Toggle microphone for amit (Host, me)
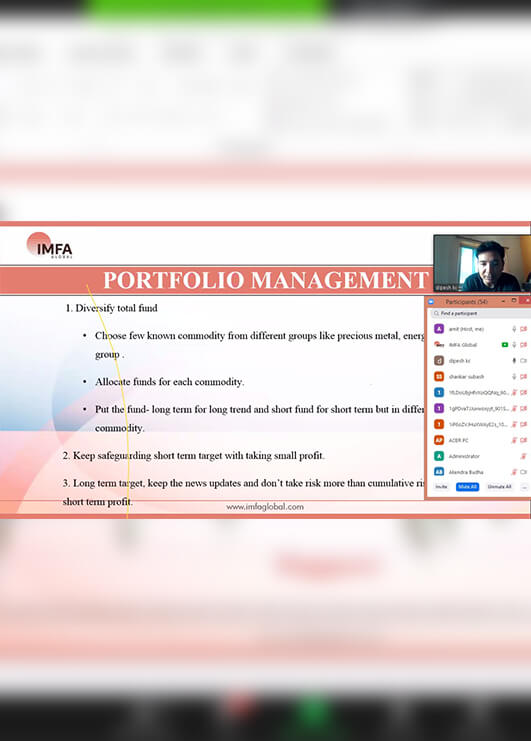The width and height of the screenshot is (531, 741). (x=514, y=328)
